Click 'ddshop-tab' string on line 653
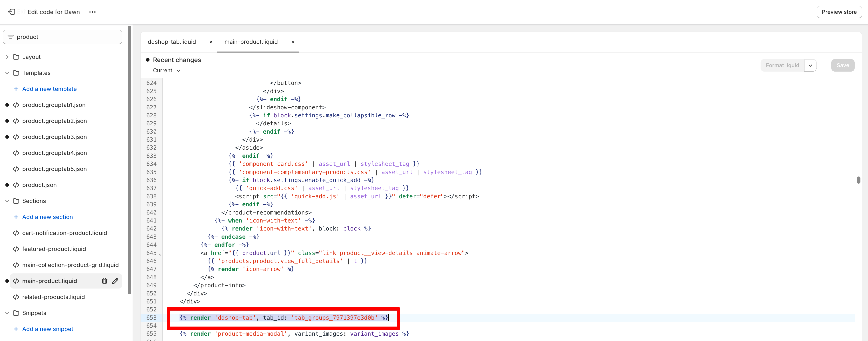This screenshot has width=868, height=341. 235,318
